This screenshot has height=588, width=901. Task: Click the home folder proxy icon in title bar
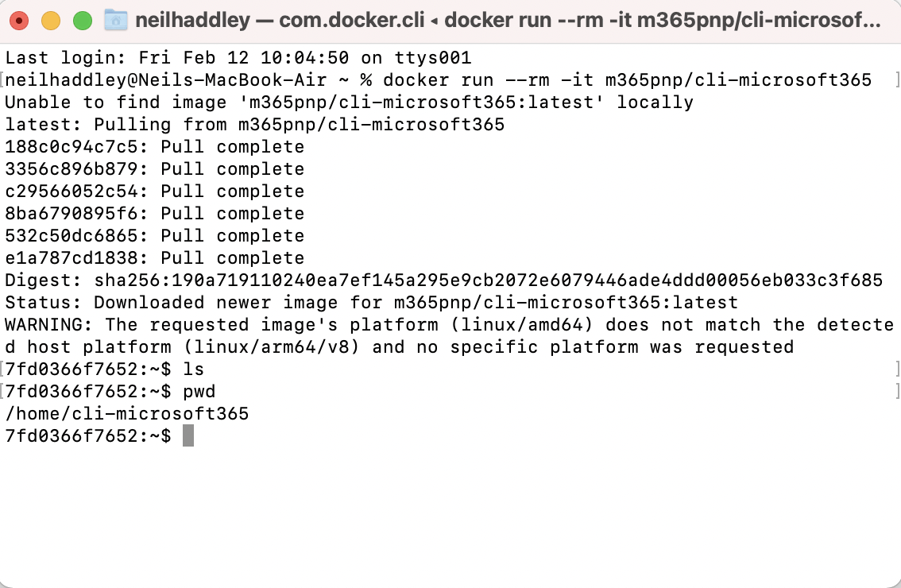116,20
